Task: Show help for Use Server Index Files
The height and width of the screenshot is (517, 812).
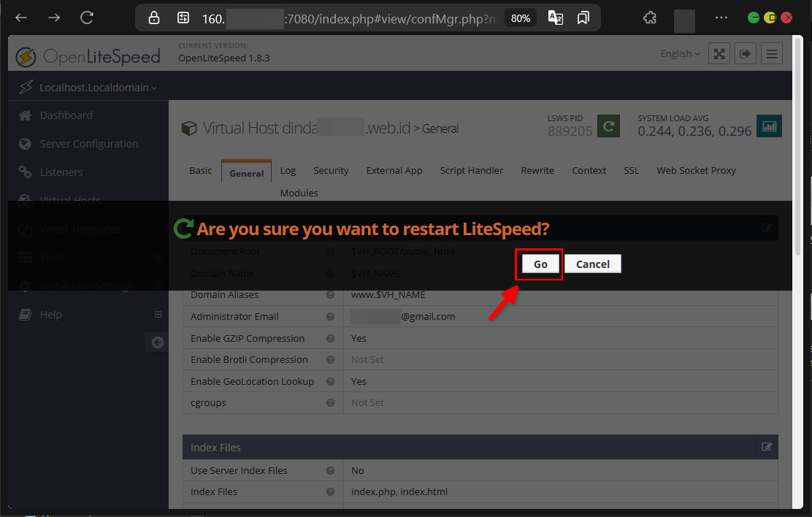Action: point(330,470)
